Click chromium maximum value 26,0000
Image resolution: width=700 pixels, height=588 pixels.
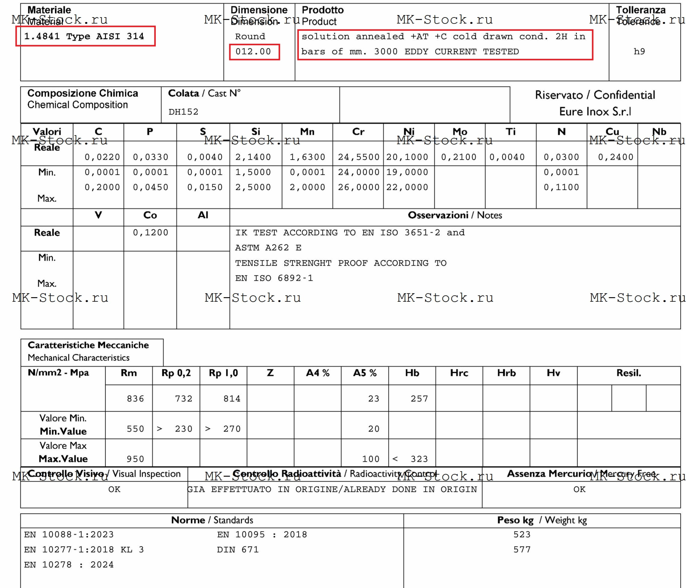point(359,187)
